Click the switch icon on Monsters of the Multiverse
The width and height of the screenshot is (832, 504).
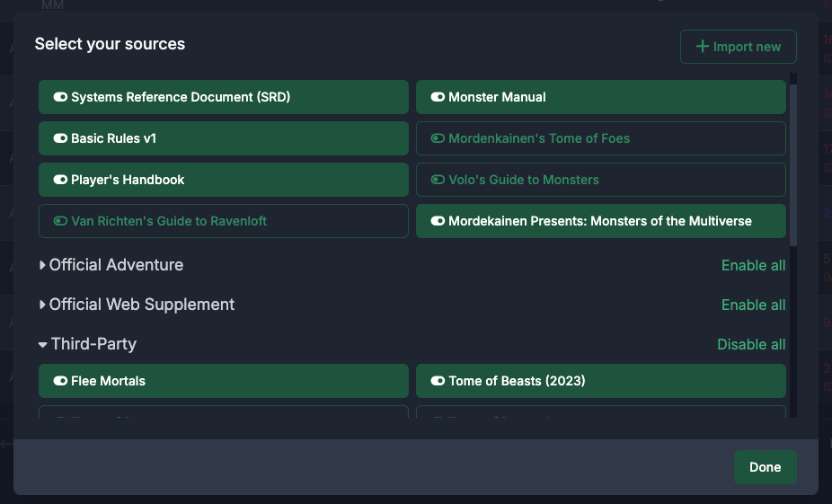pos(438,221)
